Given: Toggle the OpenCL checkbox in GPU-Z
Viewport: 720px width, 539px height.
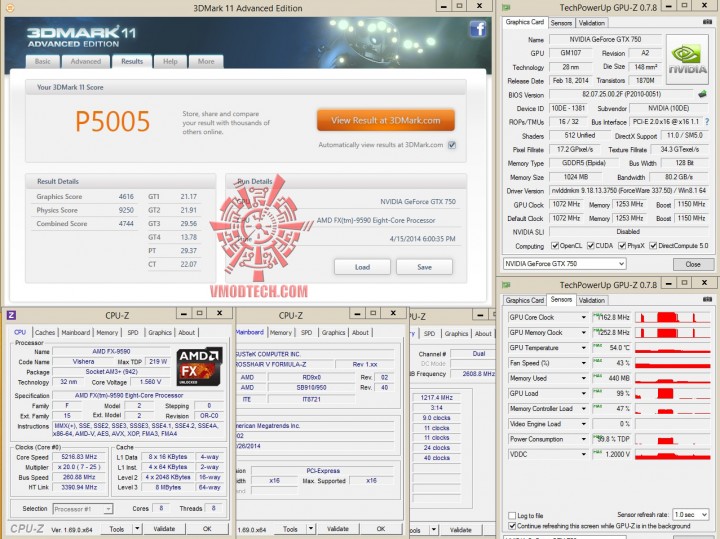Looking at the screenshot, I should [555, 246].
